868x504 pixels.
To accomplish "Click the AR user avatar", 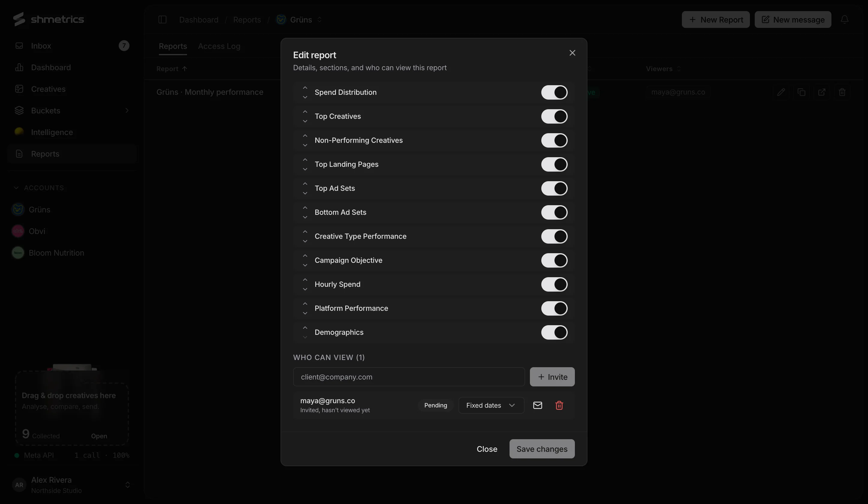I will click(x=19, y=485).
